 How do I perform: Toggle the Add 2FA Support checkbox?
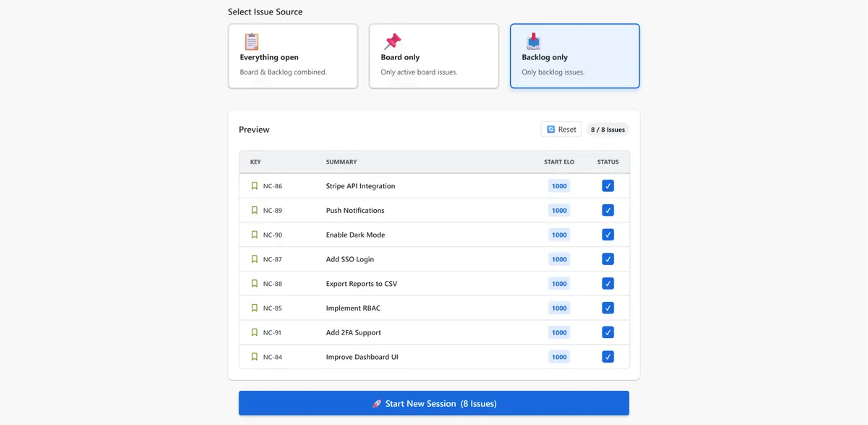[608, 332]
